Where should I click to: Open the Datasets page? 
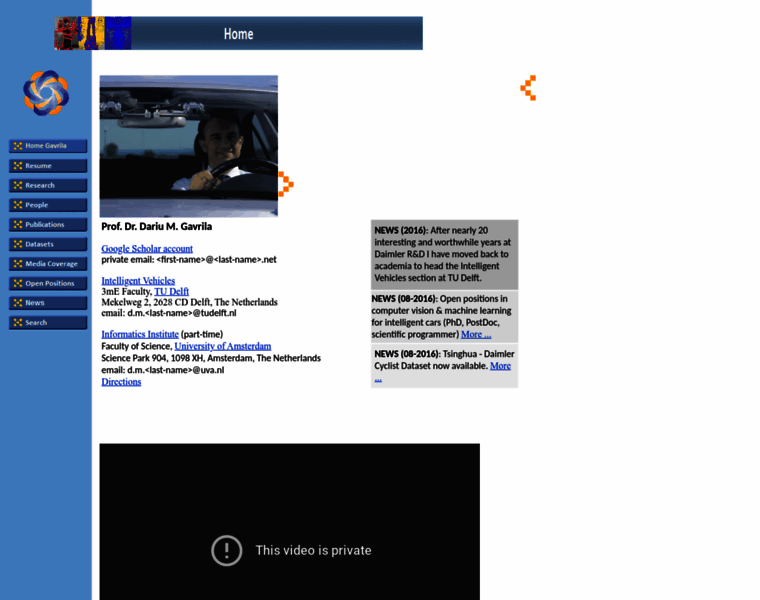pyautogui.click(x=48, y=244)
